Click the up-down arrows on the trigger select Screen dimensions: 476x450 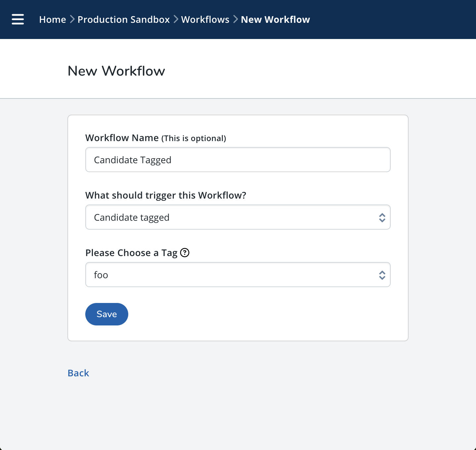382,217
